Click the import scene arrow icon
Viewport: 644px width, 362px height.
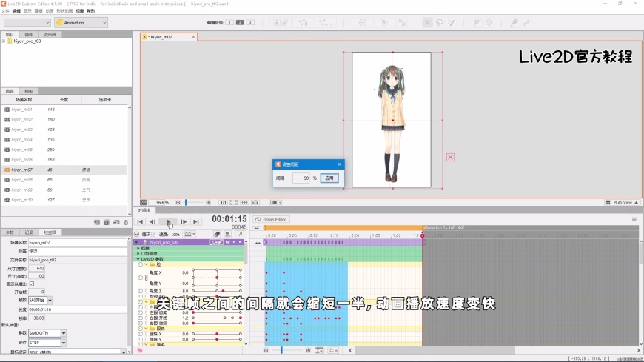click(x=117, y=222)
